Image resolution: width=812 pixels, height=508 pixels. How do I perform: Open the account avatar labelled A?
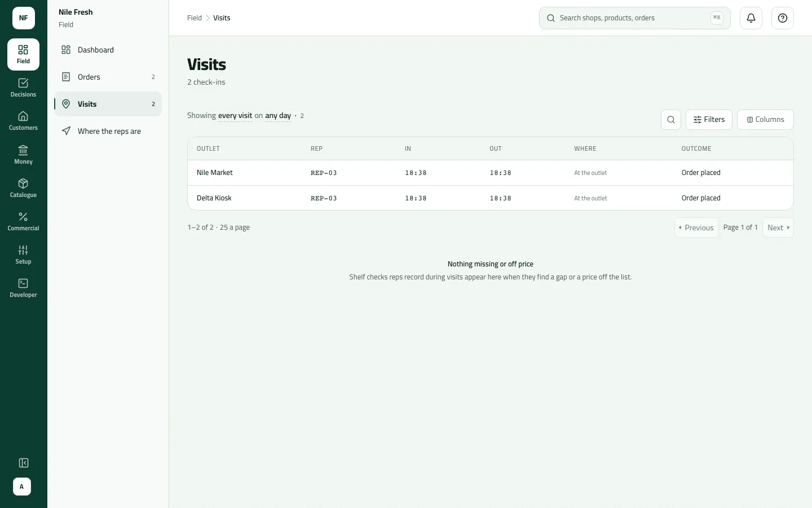click(22, 487)
